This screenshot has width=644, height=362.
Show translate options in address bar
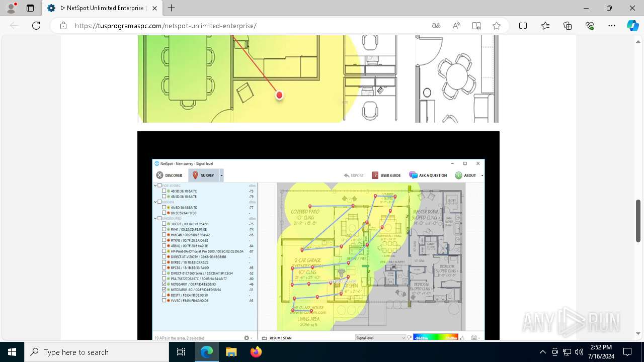436,26
